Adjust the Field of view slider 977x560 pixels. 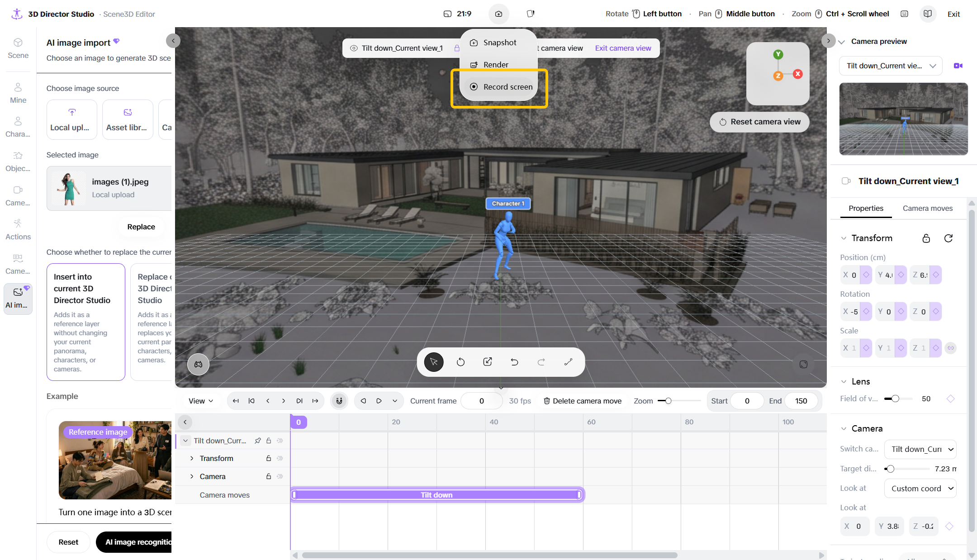[x=899, y=399]
